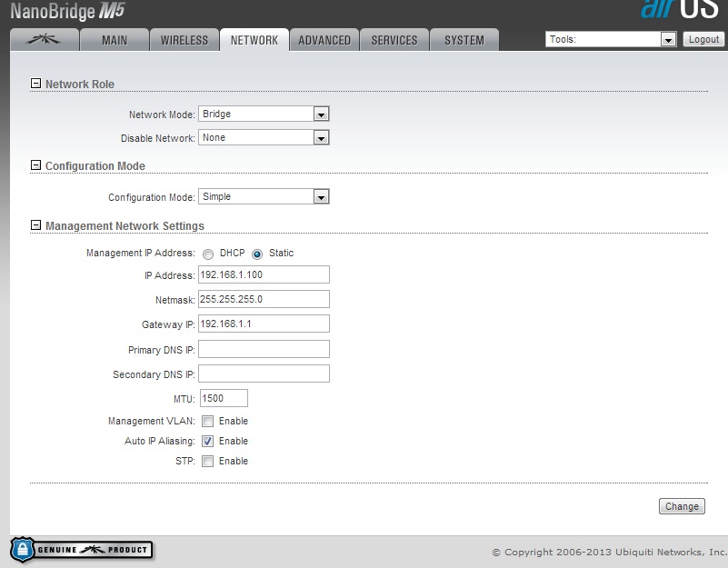The width and height of the screenshot is (728, 568).
Task: Select the DHCP radio button
Action: tap(208, 254)
